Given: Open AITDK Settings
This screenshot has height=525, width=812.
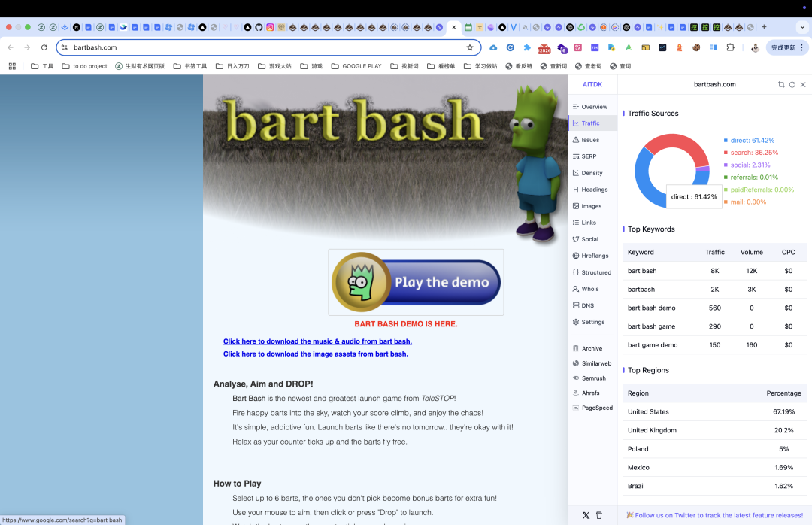Looking at the screenshot, I should [x=588, y=323].
